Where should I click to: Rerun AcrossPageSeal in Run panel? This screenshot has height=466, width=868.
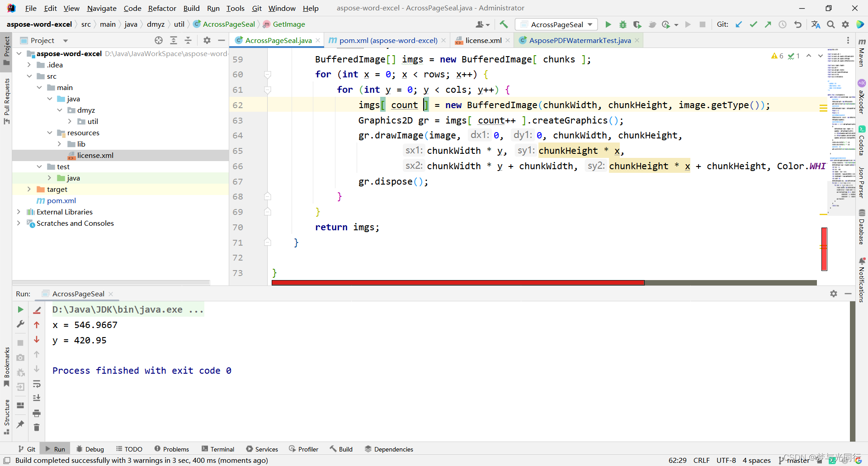point(20,309)
